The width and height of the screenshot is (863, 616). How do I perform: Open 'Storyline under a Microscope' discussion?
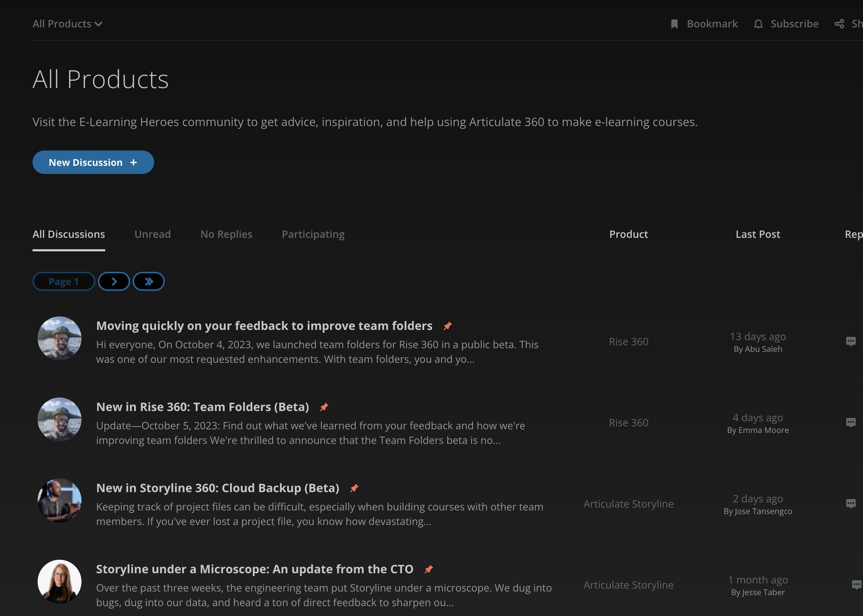click(x=255, y=569)
